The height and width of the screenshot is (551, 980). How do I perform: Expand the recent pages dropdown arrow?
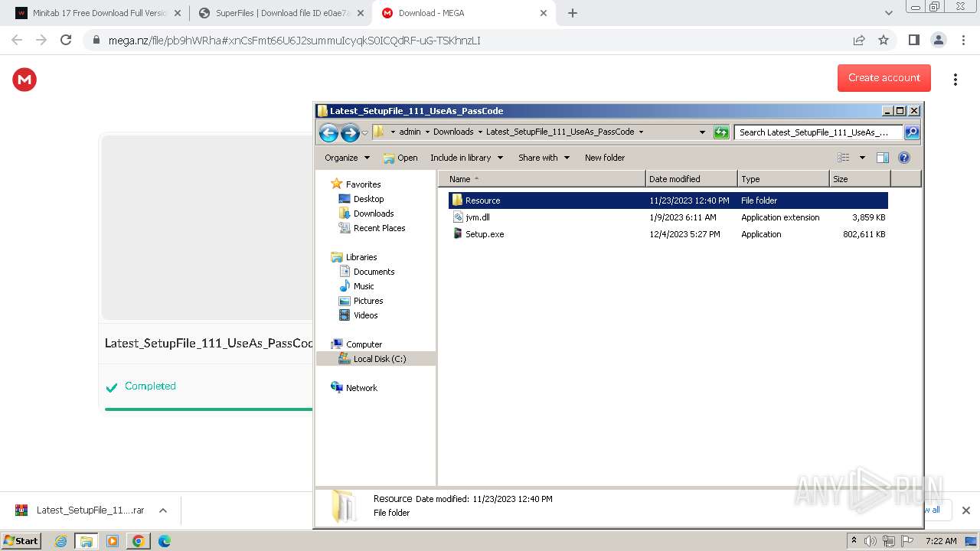pyautogui.click(x=364, y=132)
